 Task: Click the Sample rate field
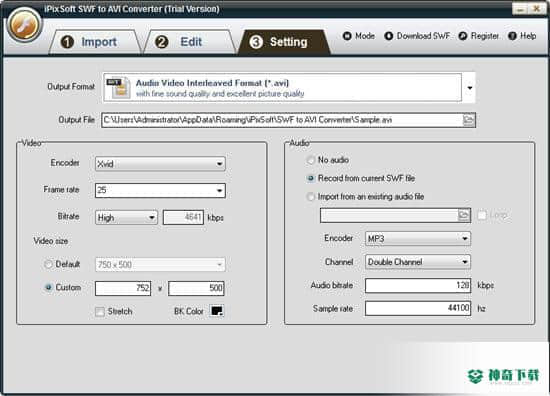(x=418, y=308)
